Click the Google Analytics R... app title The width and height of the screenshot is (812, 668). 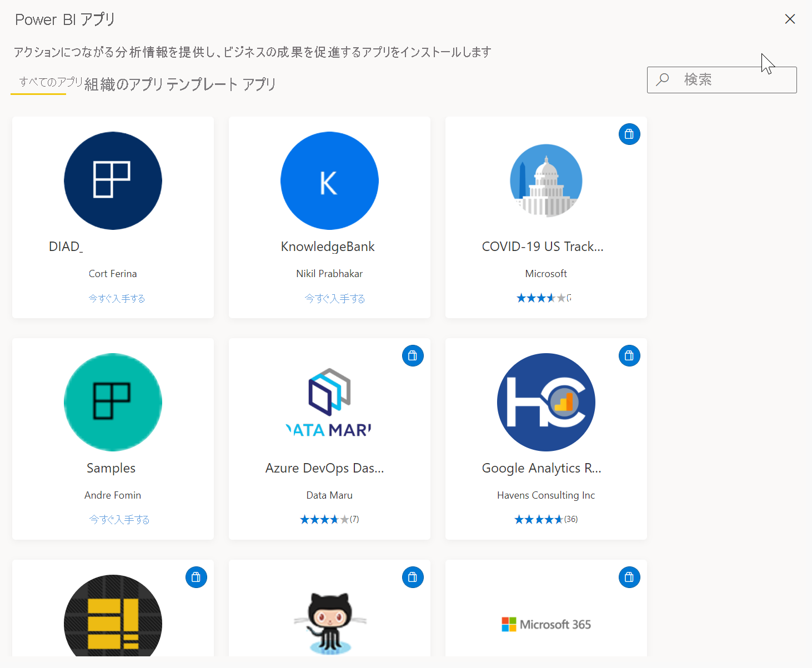[542, 468]
